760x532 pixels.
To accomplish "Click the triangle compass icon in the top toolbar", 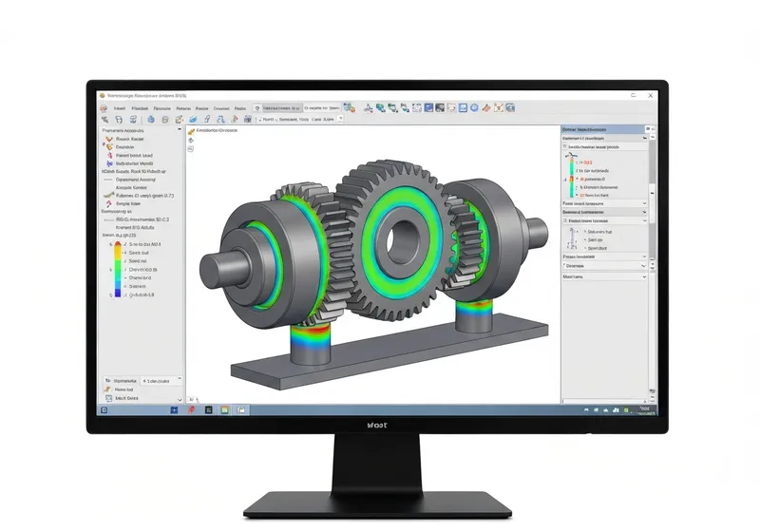I will coord(369,108).
